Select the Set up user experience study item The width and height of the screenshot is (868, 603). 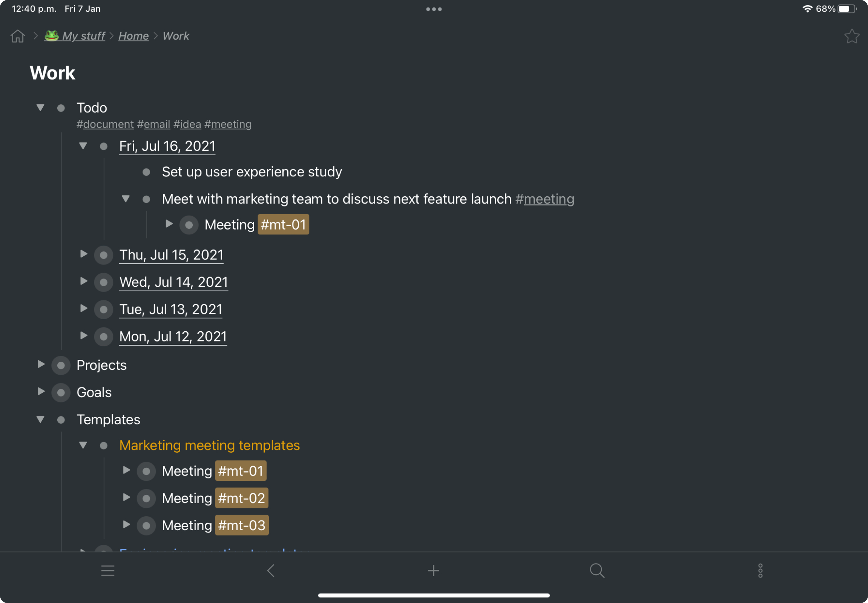point(252,172)
